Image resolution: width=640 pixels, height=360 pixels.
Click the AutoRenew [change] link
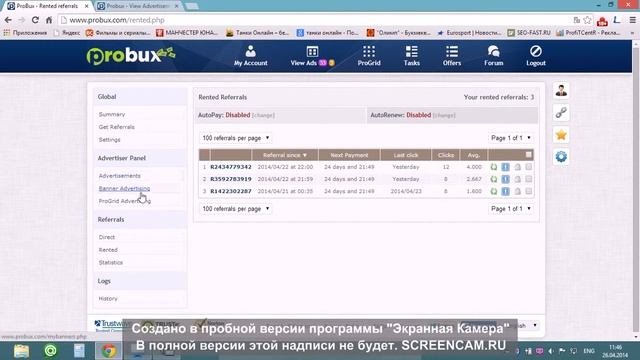(444, 116)
